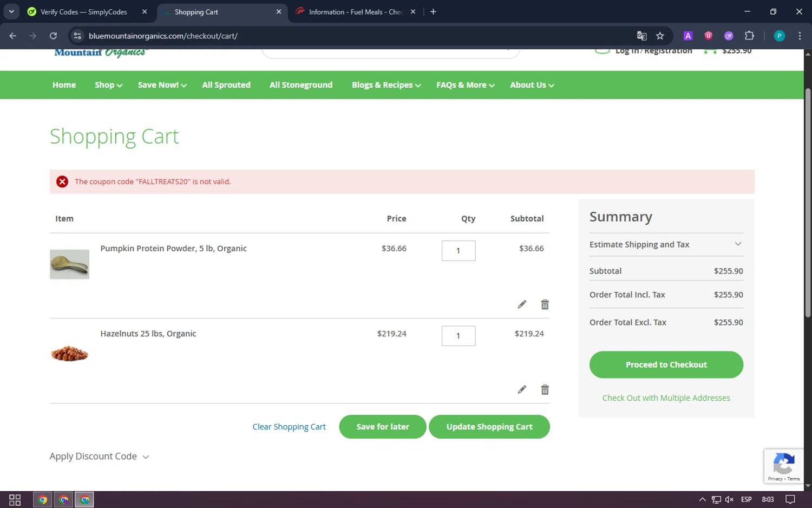812x508 pixels.
Task: Click Check Out with Multiple Addresses link
Action: (666, 398)
